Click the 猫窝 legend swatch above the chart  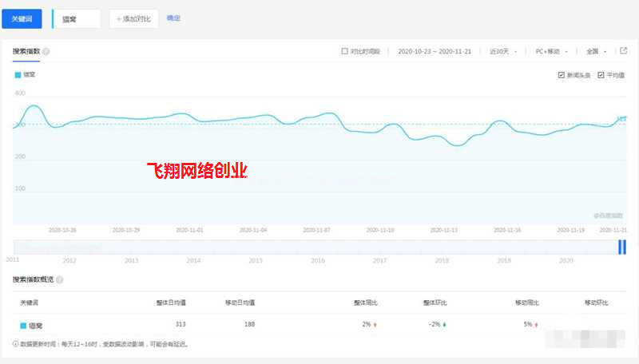[18, 74]
